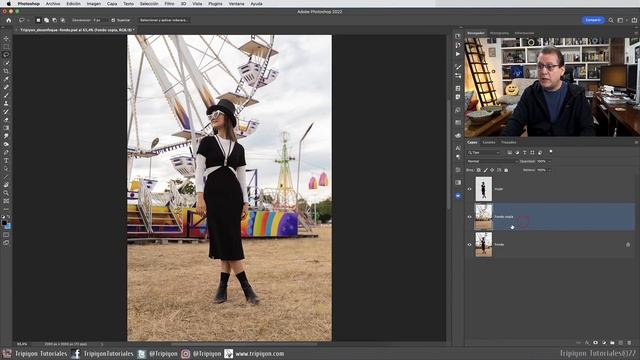Switch to the Histograma tab
The height and width of the screenshot is (360, 640).
pos(499,33)
